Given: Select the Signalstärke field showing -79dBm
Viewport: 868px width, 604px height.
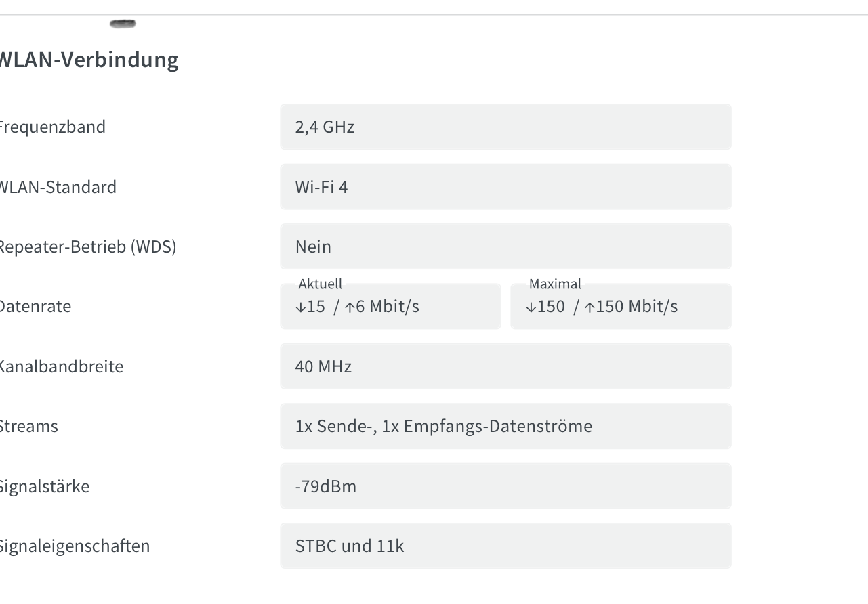Looking at the screenshot, I should click(505, 486).
